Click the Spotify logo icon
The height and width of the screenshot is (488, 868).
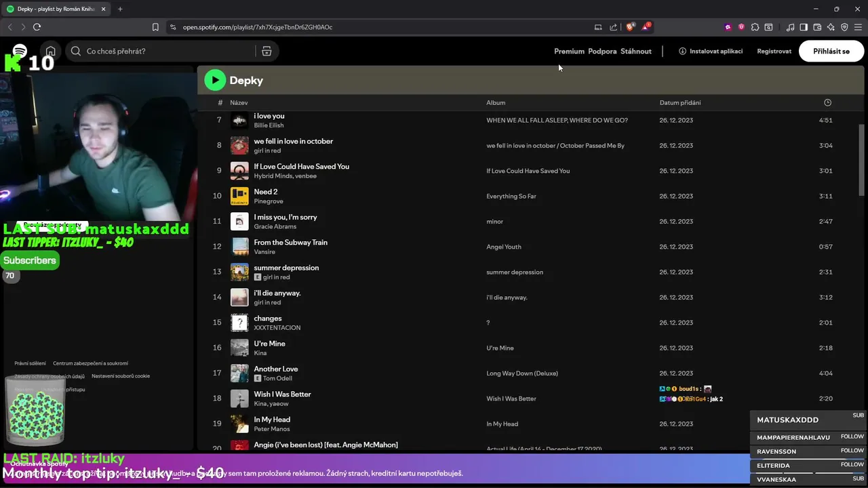pos(20,51)
